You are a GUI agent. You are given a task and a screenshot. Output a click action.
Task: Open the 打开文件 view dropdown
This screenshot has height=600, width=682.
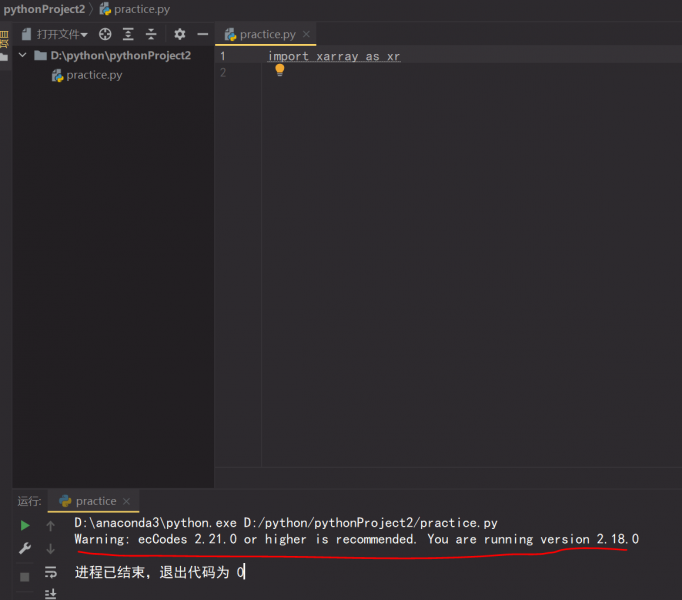click(x=61, y=34)
